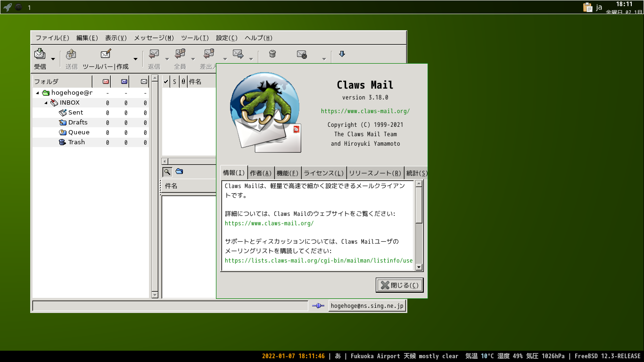Click the 件名 header in message list
Viewport: 644px width, 362px height.
click(x=202, y=82)
